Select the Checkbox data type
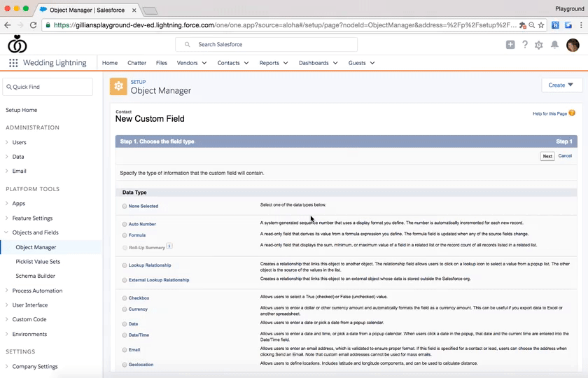 [x=124, y=298]
